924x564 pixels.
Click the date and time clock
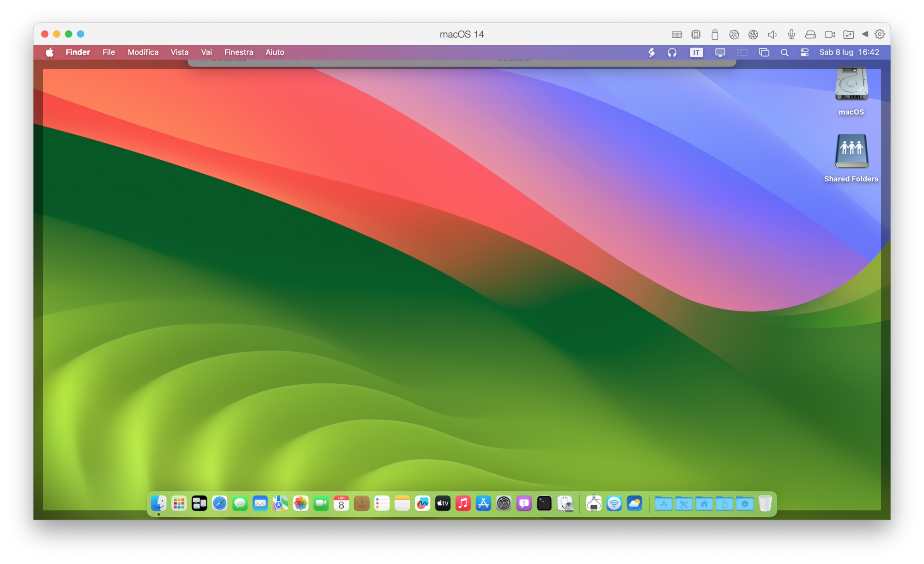pyautogui.click(x=849, y=53)
